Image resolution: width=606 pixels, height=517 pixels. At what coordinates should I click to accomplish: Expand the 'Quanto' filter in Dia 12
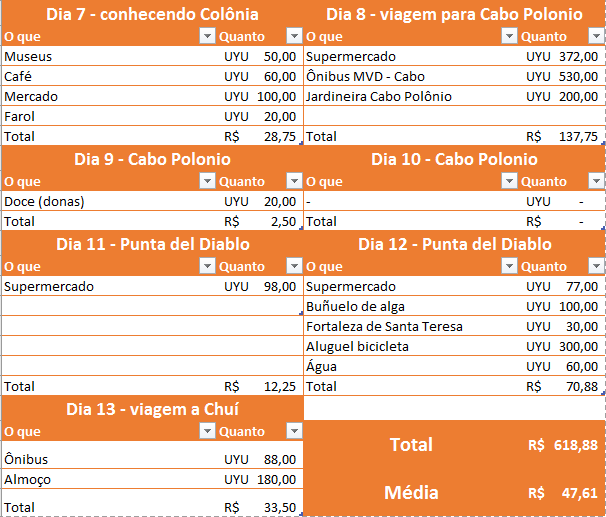click(596, 266)
